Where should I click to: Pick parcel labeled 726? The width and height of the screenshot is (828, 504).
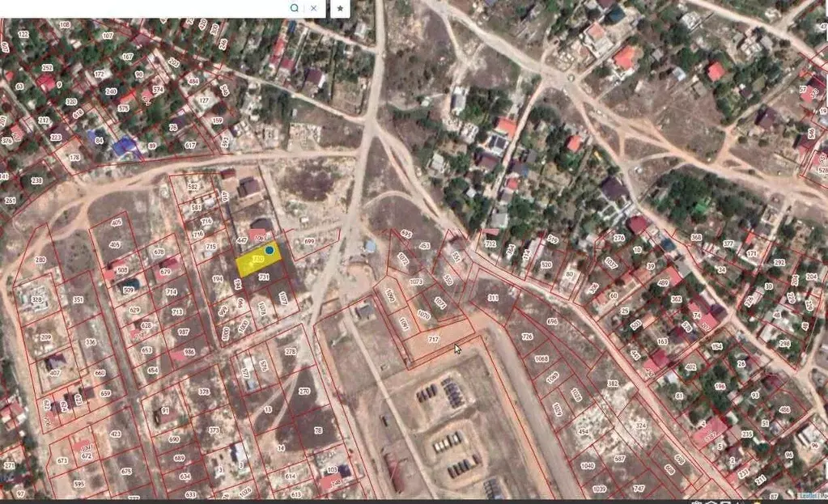click(x=527, y=337)
